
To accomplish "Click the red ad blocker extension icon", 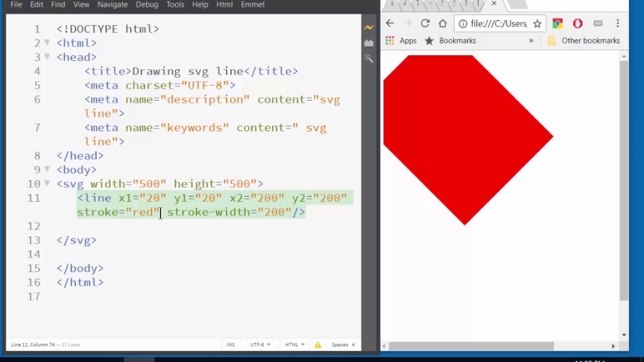I will click(x=578, y=24).
